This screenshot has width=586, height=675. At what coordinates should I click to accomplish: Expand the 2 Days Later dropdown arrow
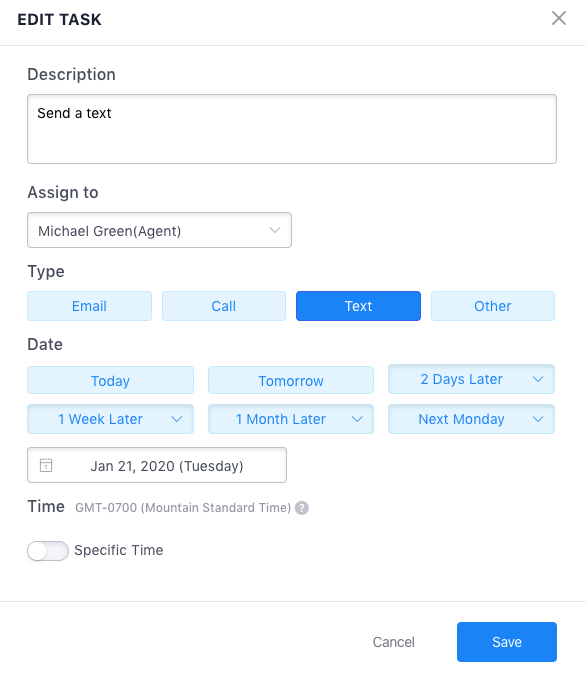[x=538, y=379]
